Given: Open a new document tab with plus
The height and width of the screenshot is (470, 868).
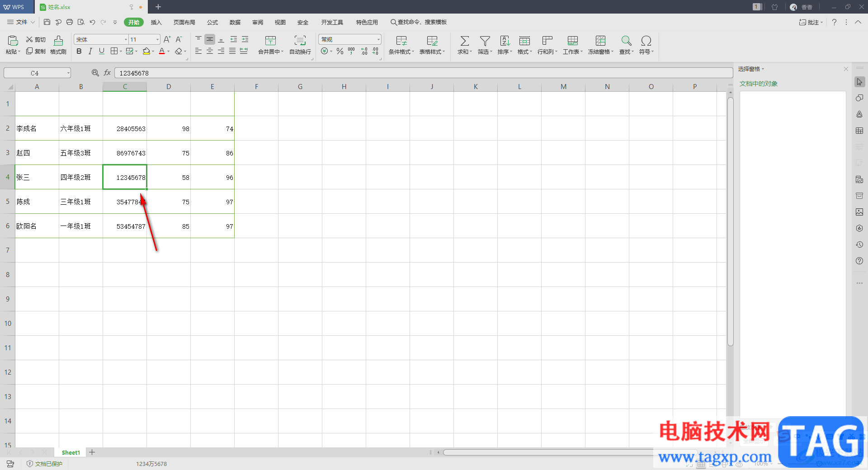Looking at the screenshot, I should pos(158,7).
